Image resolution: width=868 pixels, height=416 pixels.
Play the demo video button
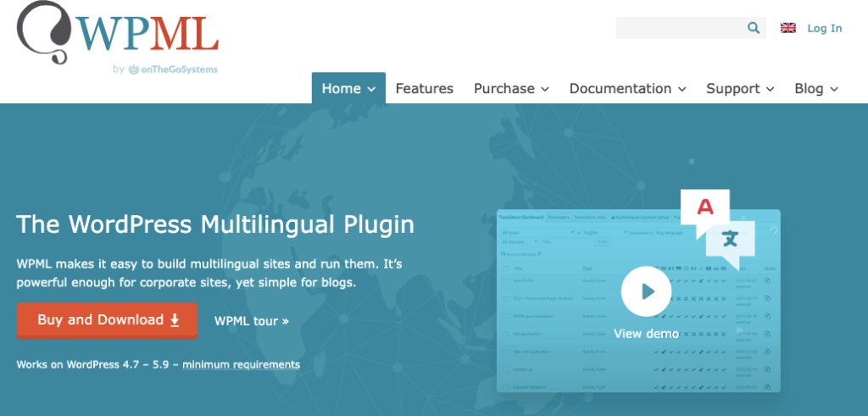[x=646, y=291]
